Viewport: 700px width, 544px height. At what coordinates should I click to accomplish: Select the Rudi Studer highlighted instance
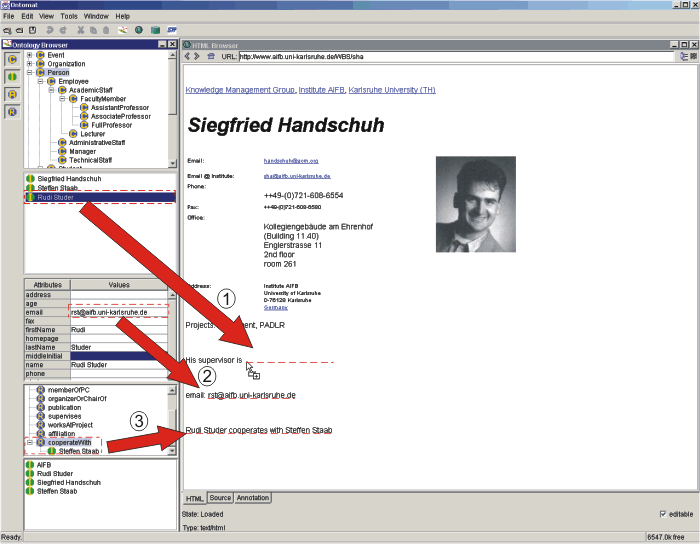pyautogui.click(x=100, y=197)
